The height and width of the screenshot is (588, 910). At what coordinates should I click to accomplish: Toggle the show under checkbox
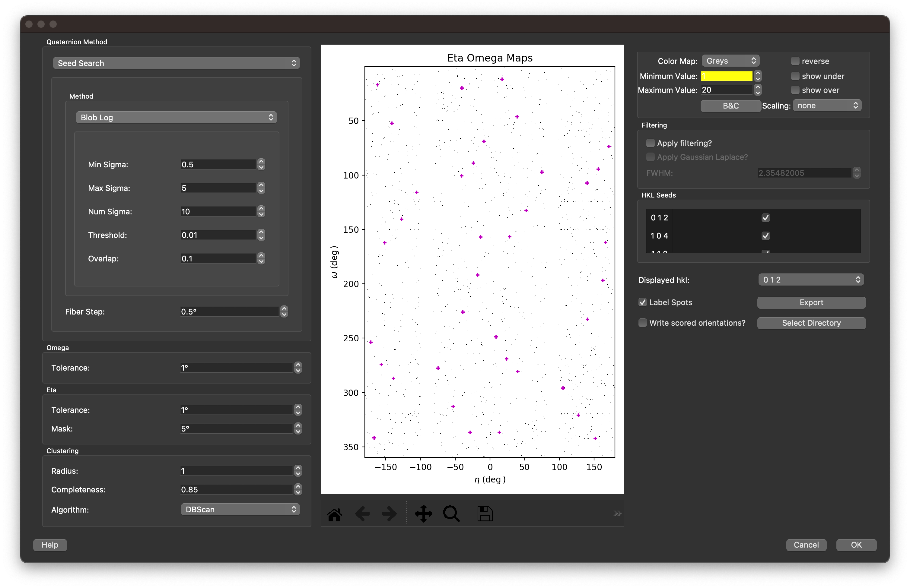click(x=795, y=76)
